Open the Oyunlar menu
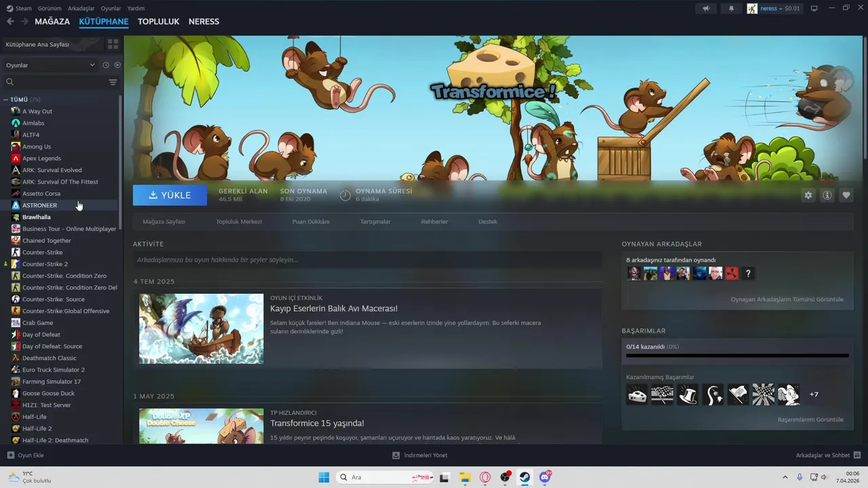868x488 pixels. tap(111, 8)
